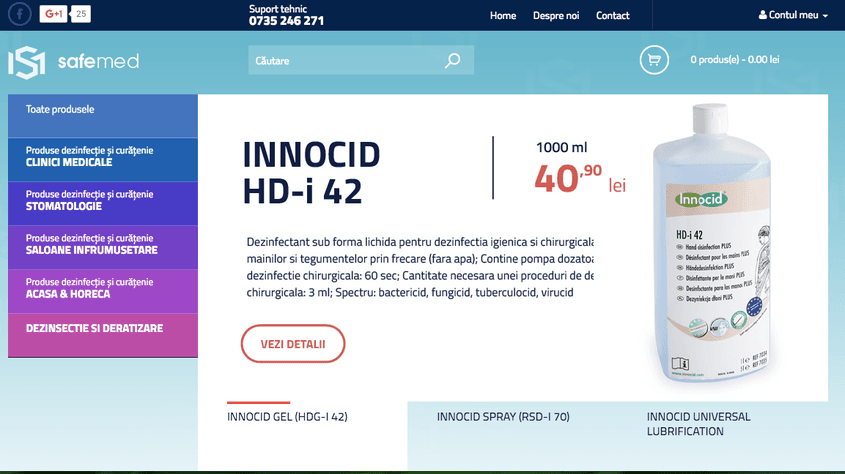845x474 pixels.
Task: Click the search magnifier icon
Action: click(453, 61)
